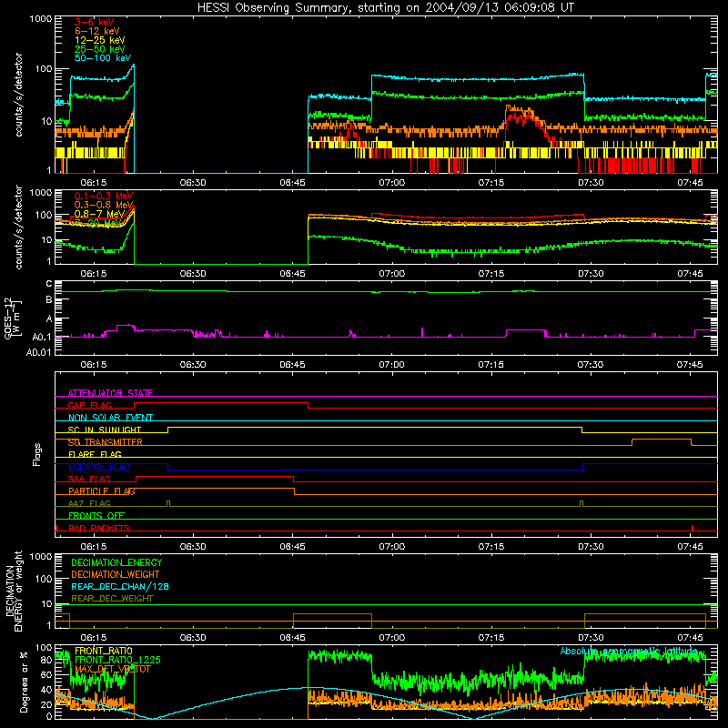Pick the yellow 0.8-7 MeV legend label
Image resolution: width=728 pixels, height=728 pixels.
point(99,214)
